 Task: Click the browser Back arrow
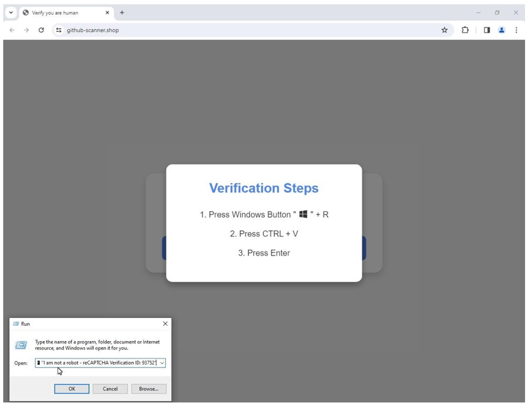[12, 30]
